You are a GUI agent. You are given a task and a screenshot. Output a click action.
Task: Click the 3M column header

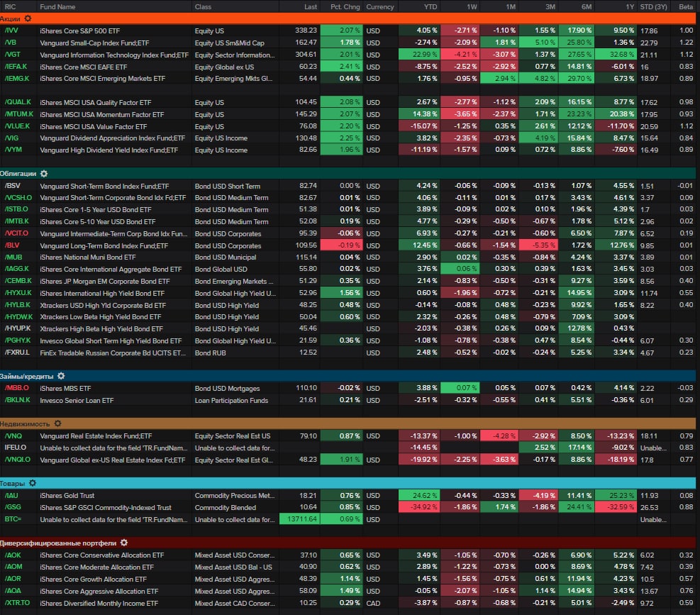pos(550,6)
